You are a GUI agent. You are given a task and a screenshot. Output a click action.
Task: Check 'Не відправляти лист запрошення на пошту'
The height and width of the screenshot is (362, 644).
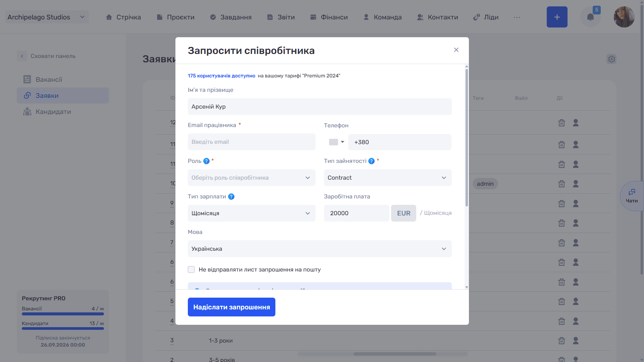[x=191, y=269]
